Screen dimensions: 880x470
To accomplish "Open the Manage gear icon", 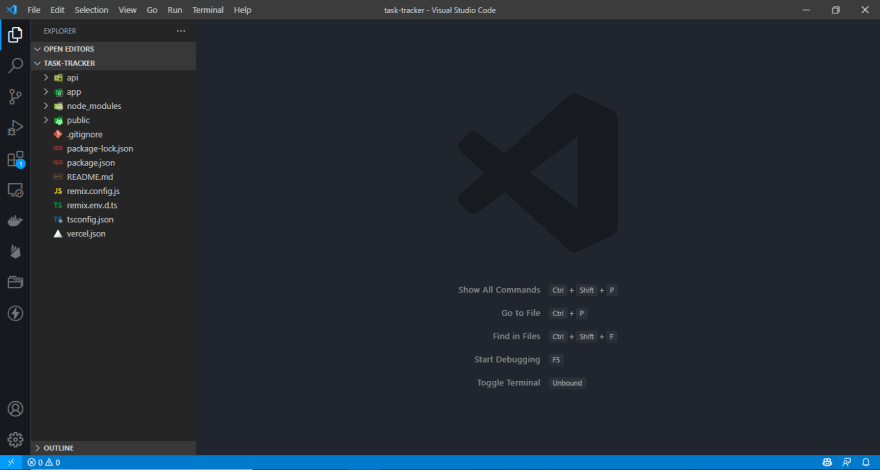I will pos(15,439).
